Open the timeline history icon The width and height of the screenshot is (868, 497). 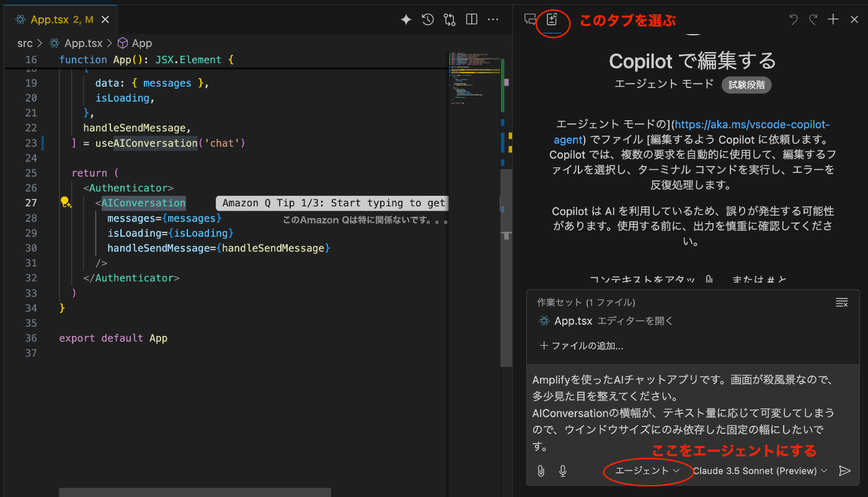(428, 20)
